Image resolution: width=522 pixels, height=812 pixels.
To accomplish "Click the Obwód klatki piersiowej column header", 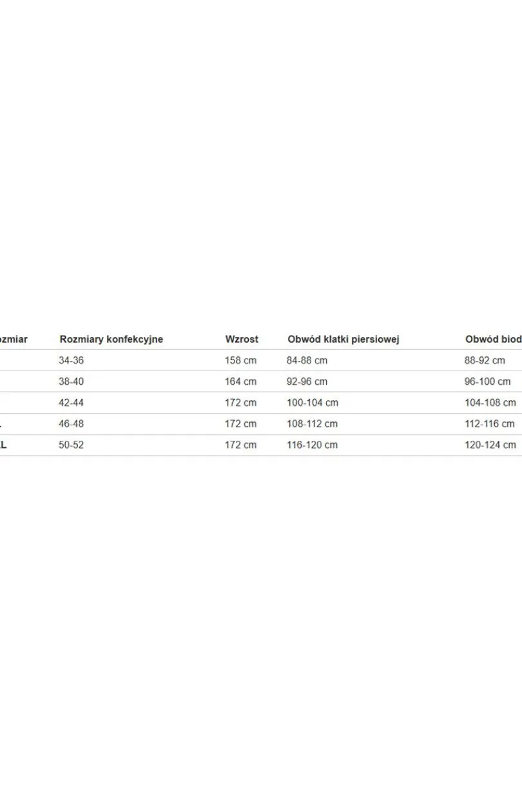I will 343,339.
